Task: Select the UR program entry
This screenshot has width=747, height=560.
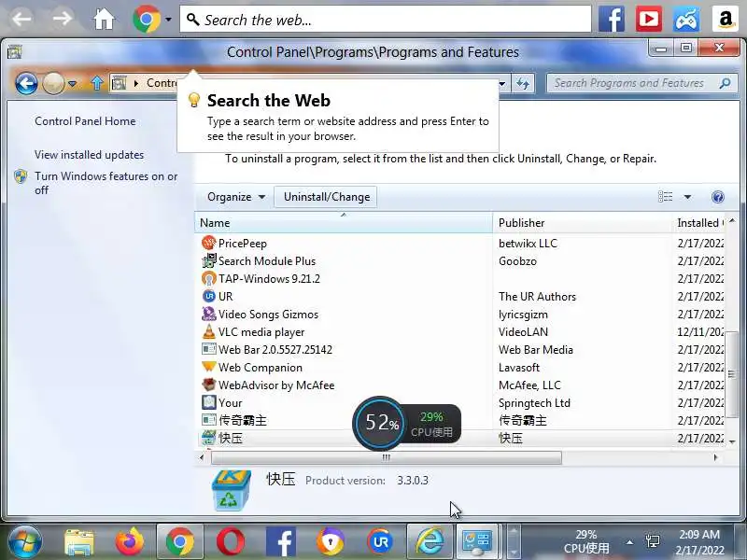Action: (x=462, y=296)
